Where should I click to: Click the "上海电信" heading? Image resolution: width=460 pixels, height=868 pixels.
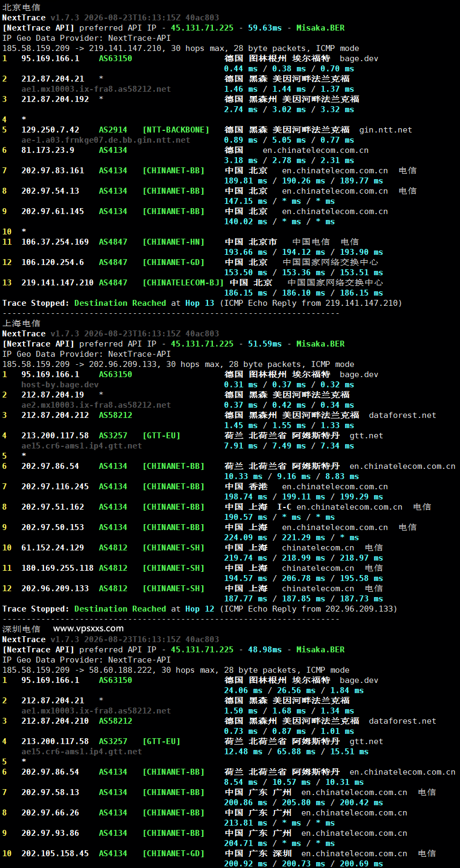pos(21,323)
